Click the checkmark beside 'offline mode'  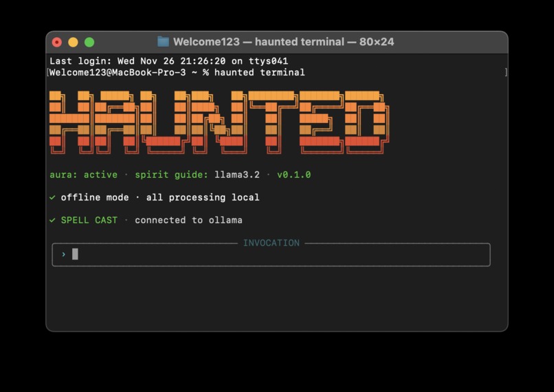pos(52,197)
